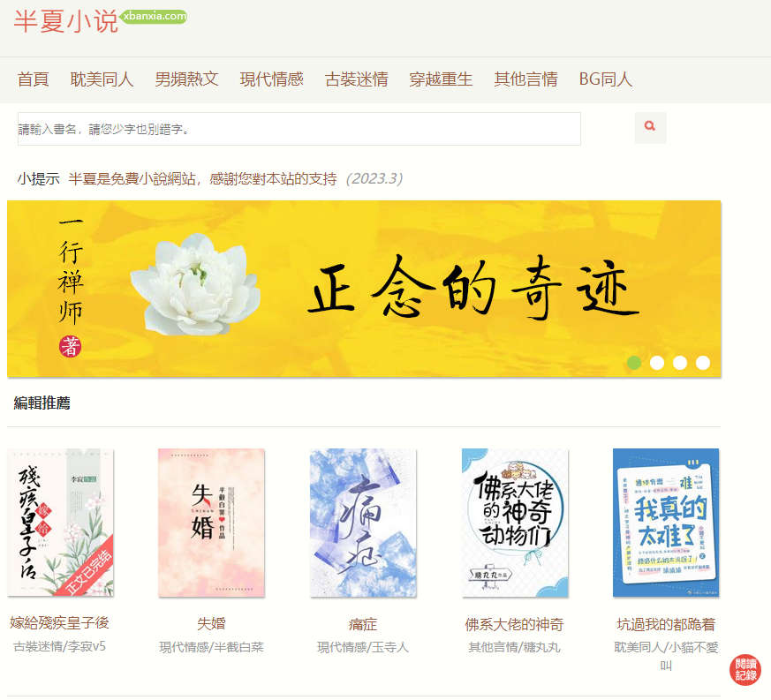Open the 我真的太难了 blue book cover
This screenshot has height=700, width=771.
[666, 523]
